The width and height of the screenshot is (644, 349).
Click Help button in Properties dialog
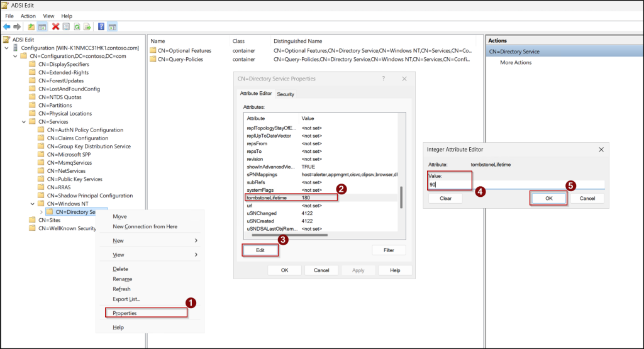tap(395, 270)
